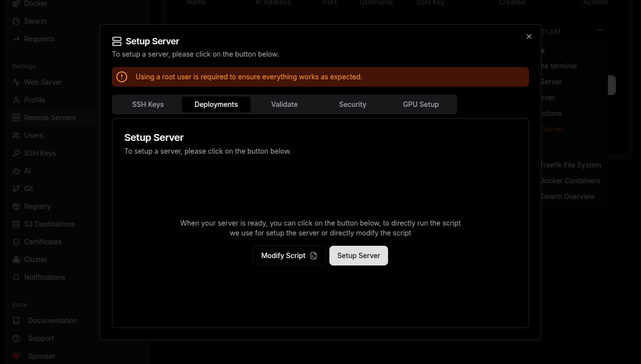Switch to the Security tab
The image size is (641, 364).
tap(353, 104)
